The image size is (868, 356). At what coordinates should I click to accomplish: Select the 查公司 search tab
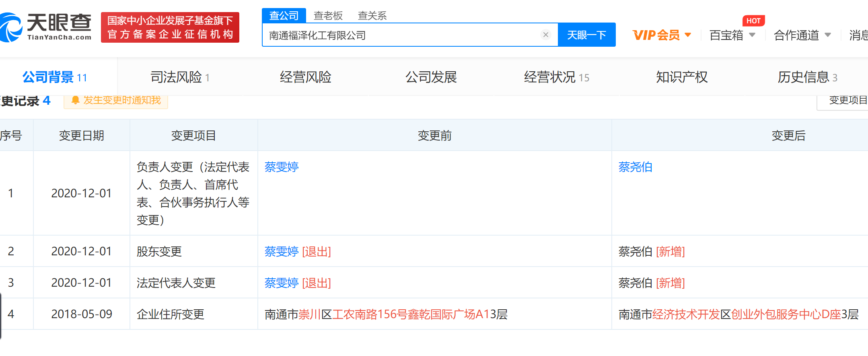point(284,16)
